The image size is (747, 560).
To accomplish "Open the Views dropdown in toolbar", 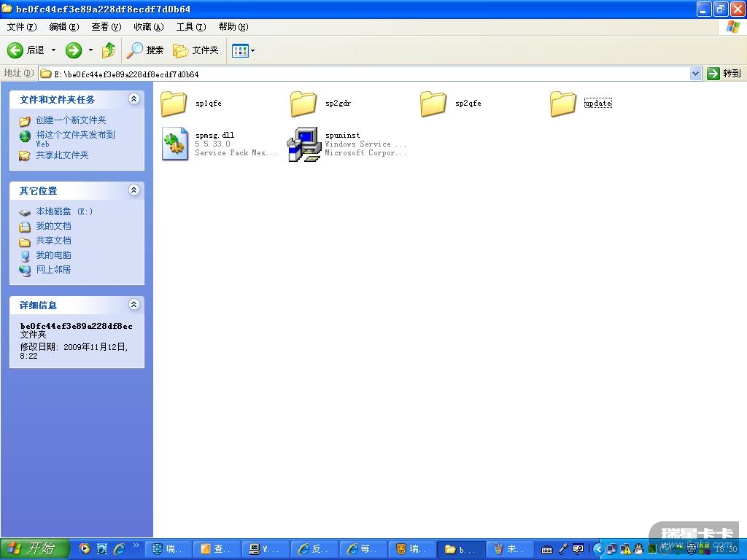I will pyautogui.click(x=243, y=50).
